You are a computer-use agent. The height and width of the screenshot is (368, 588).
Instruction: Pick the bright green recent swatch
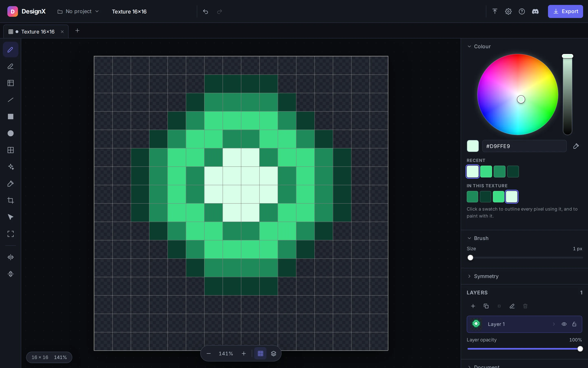[x=486, y=172]
